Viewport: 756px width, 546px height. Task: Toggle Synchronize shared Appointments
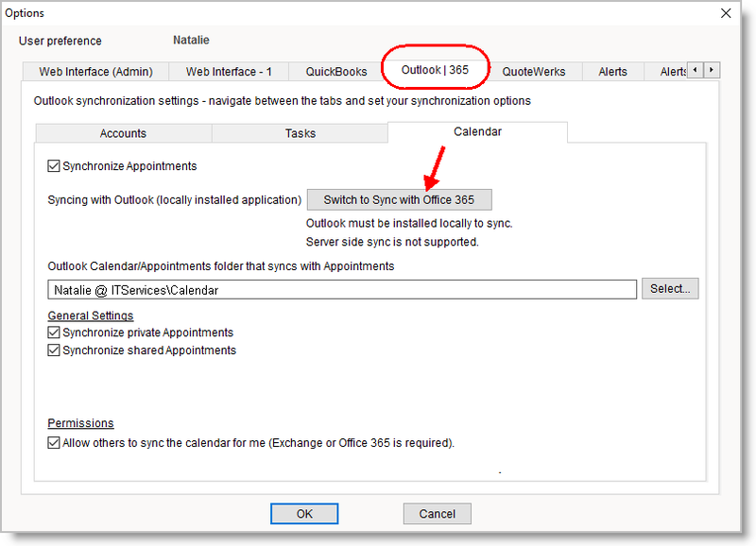coord(54,350)
